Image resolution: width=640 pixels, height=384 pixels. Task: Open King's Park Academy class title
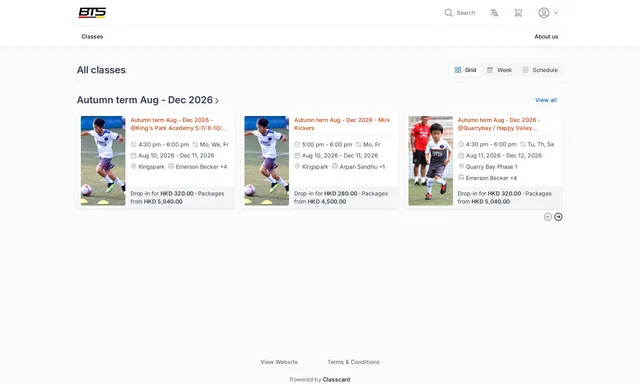(179, 124)
